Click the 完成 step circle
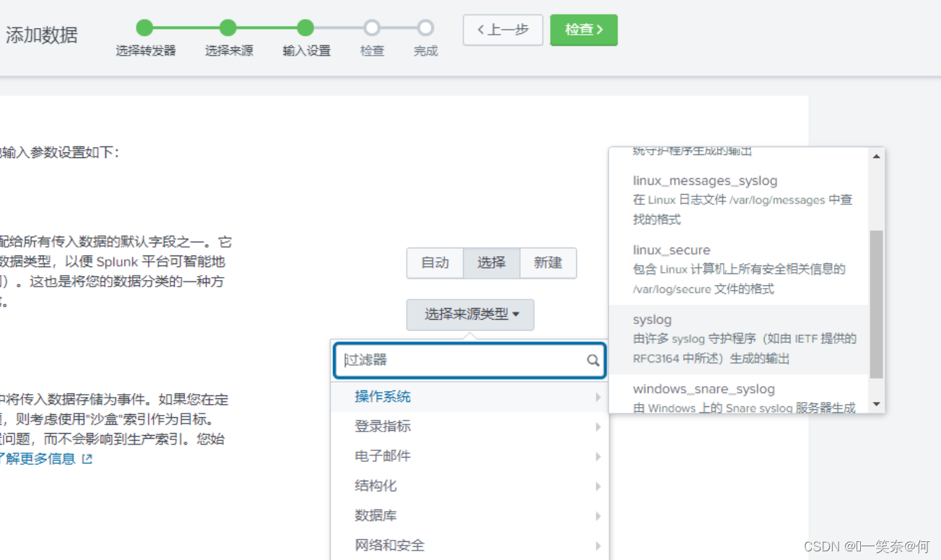This screenshot has height=560, width=941. 425,28
